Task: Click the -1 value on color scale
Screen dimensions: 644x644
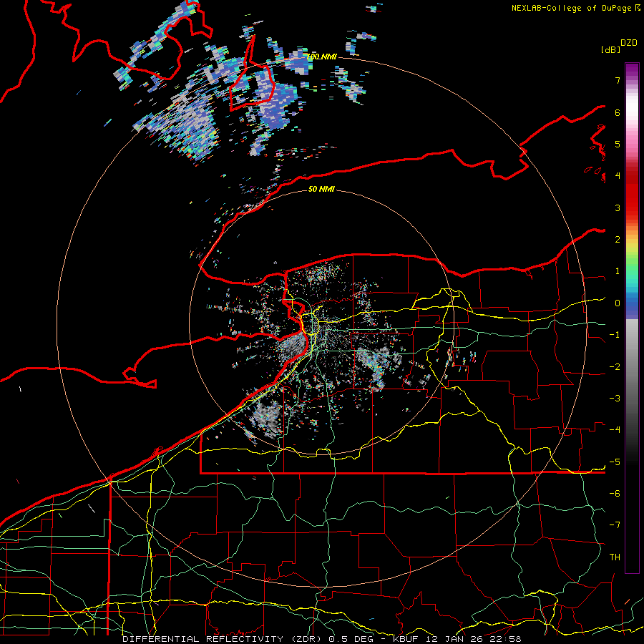Action: tap(615, 335)
